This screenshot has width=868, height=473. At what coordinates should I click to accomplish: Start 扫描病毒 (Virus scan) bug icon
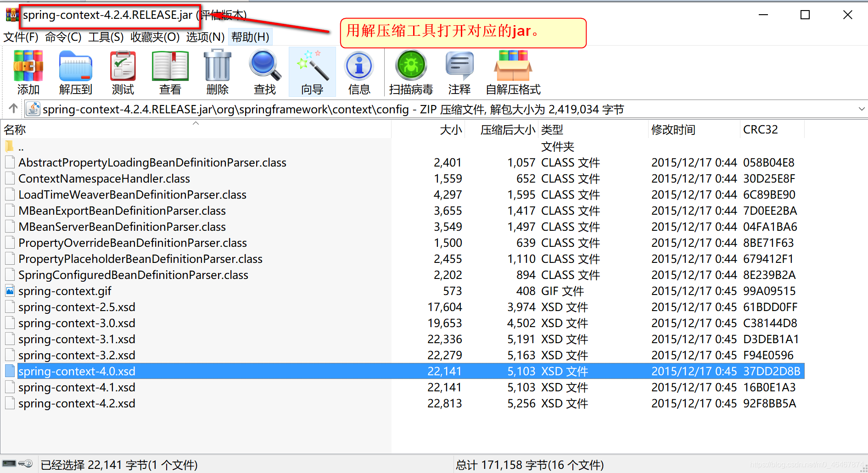point(411,66)
